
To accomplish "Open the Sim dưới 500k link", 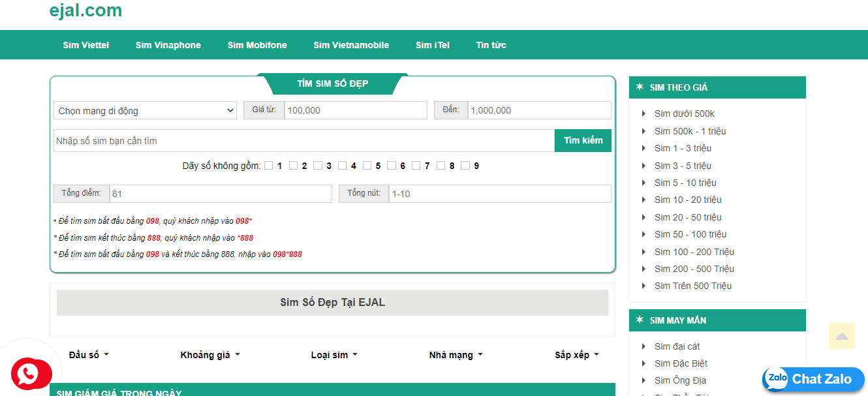I will click(685, 114).
